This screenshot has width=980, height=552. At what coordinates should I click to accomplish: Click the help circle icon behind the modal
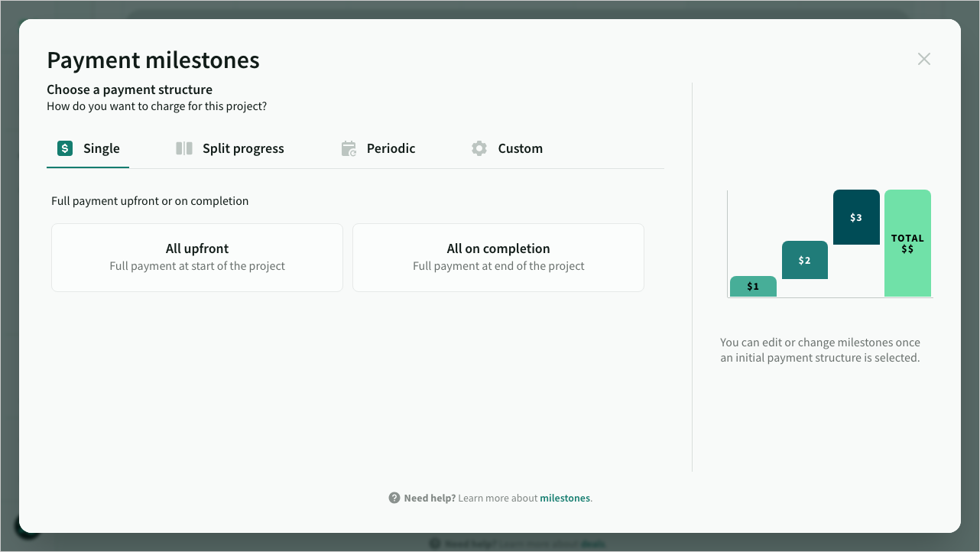433,543
